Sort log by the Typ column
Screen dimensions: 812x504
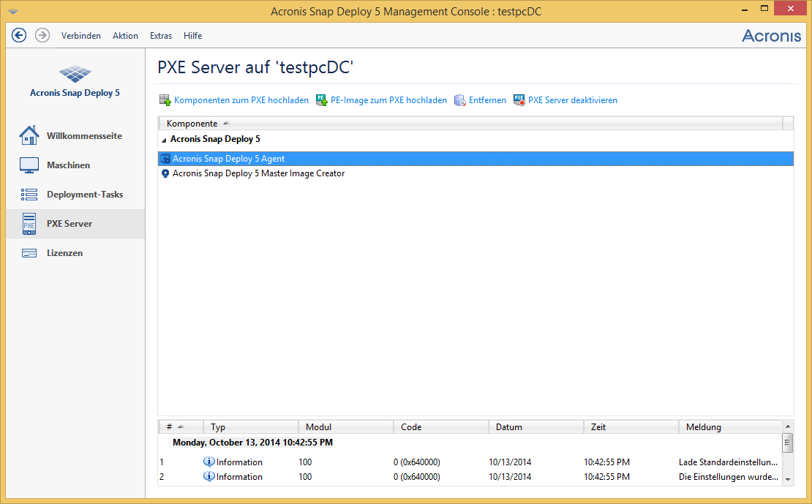click(x=251, y=426)
